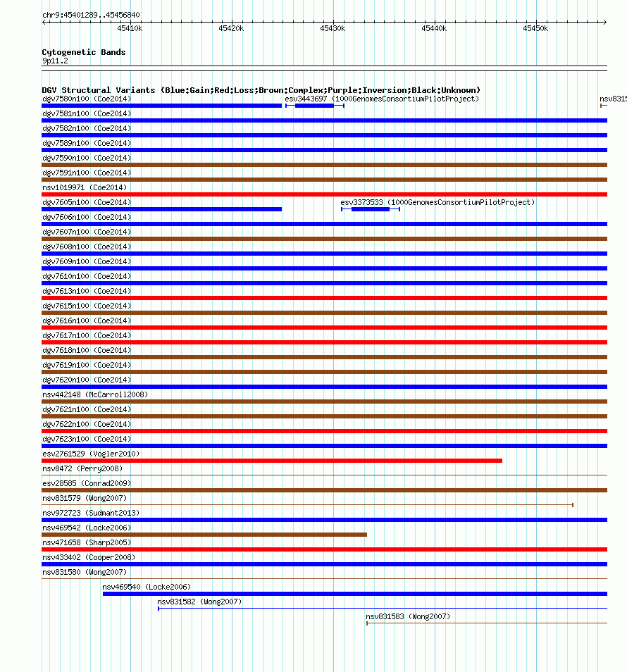
Task: Select the nsv1019971 (Coe2014) label
Action: click(85, 187)
